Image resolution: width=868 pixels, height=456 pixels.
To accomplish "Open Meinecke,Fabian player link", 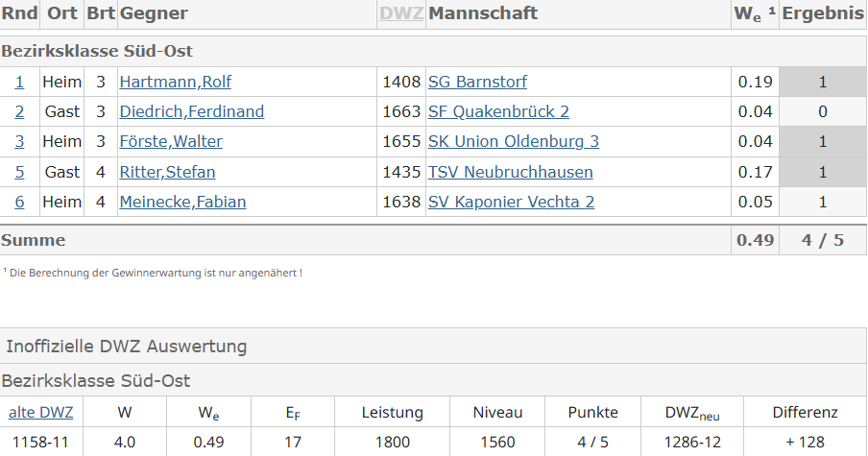I will click(x=182, y=203).
